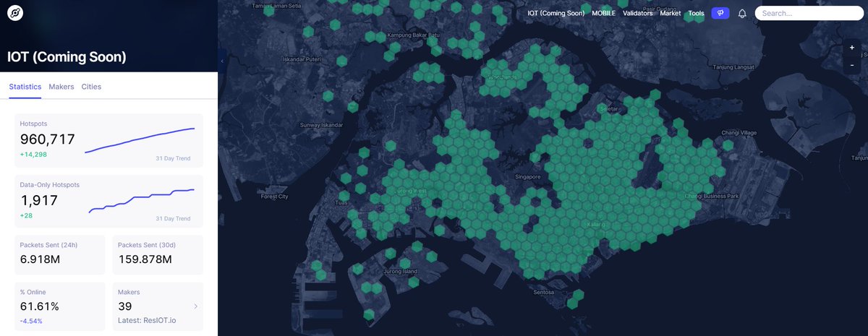Viewport: 868px width, 336px height.
Task: Click the Helium Explorer logo icon
Action: [14, 13]
